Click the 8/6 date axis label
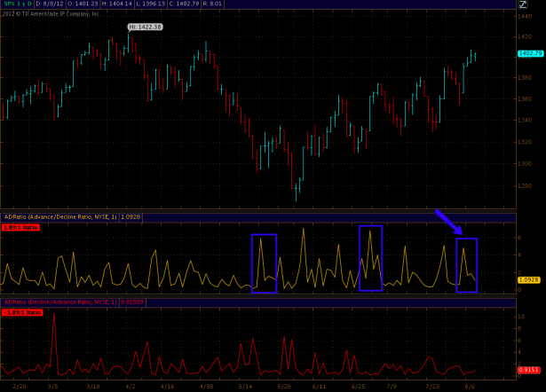This screenshot has height=392, width=546. point(470,387)
